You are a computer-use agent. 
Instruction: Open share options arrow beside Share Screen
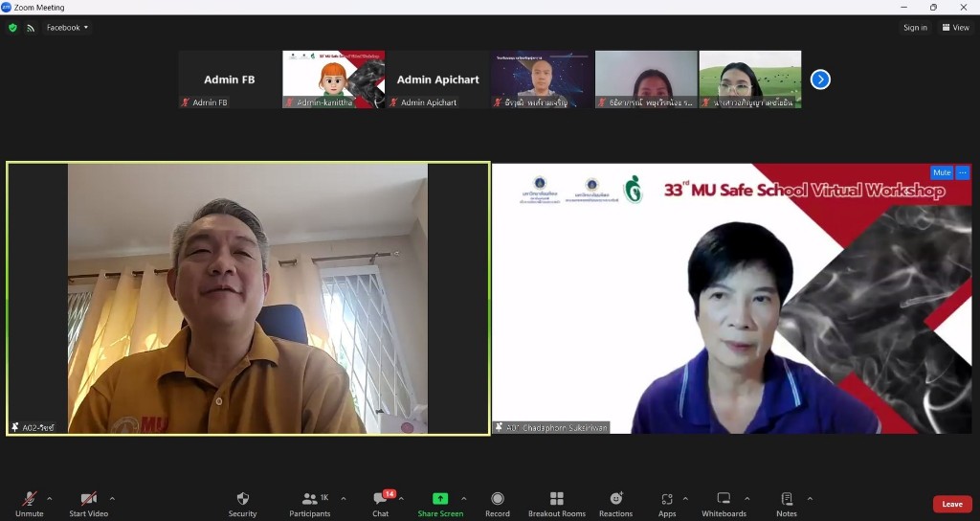click(464, 498)
